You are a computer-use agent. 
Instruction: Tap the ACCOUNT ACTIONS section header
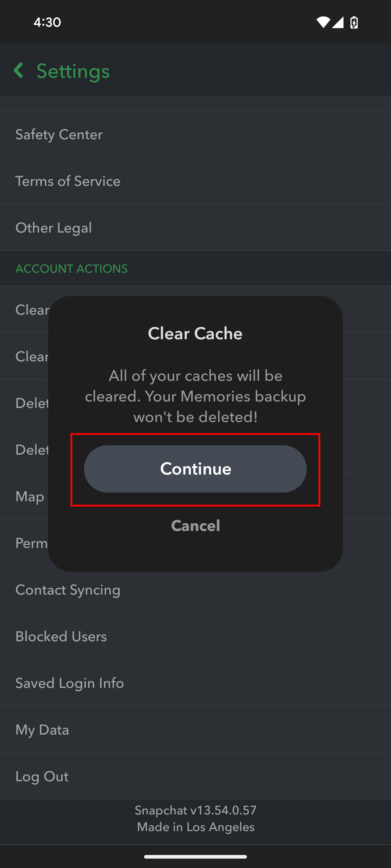click(71, 268)
